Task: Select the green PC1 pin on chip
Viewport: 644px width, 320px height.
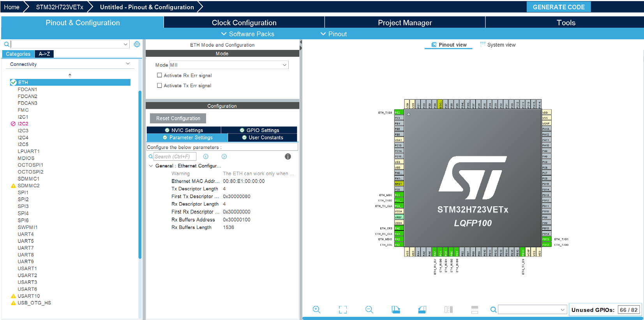Action: pos(399,195)
